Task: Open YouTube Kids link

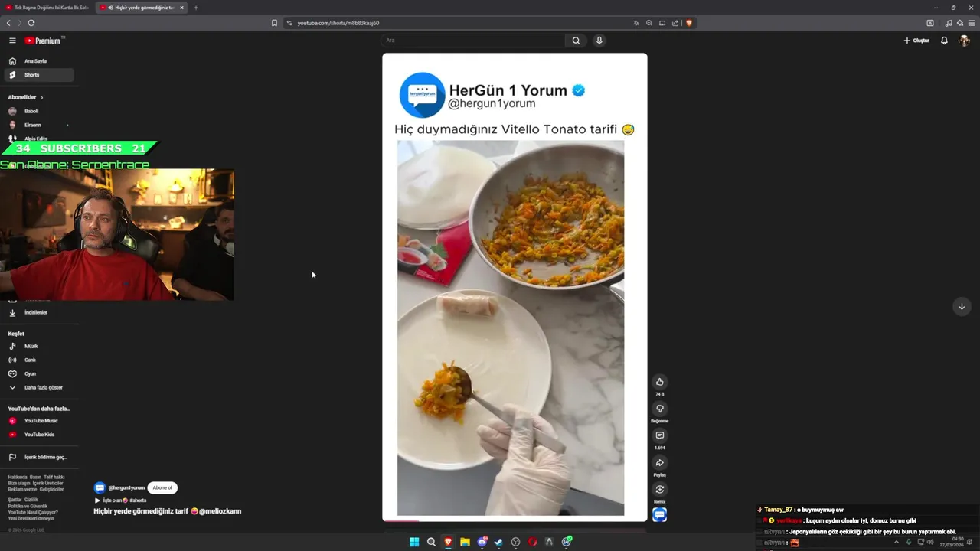Action: (x=38, y=435)
